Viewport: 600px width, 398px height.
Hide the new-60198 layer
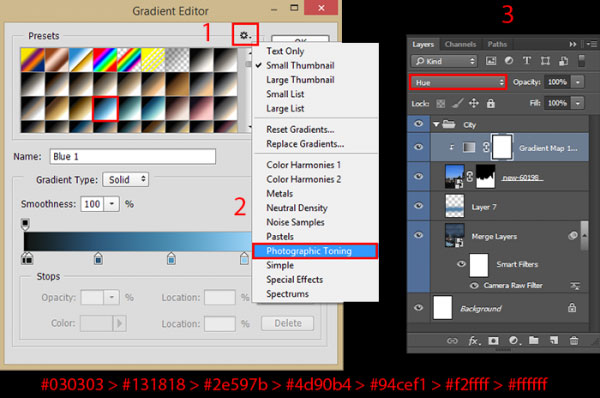click(x=419, y=176)
